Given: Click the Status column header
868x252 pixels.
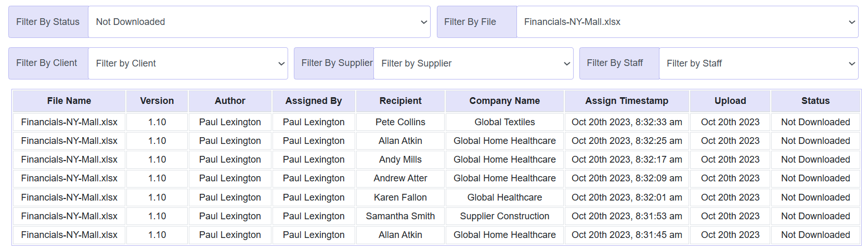Looking at the screenshot, I should point(815,101).
